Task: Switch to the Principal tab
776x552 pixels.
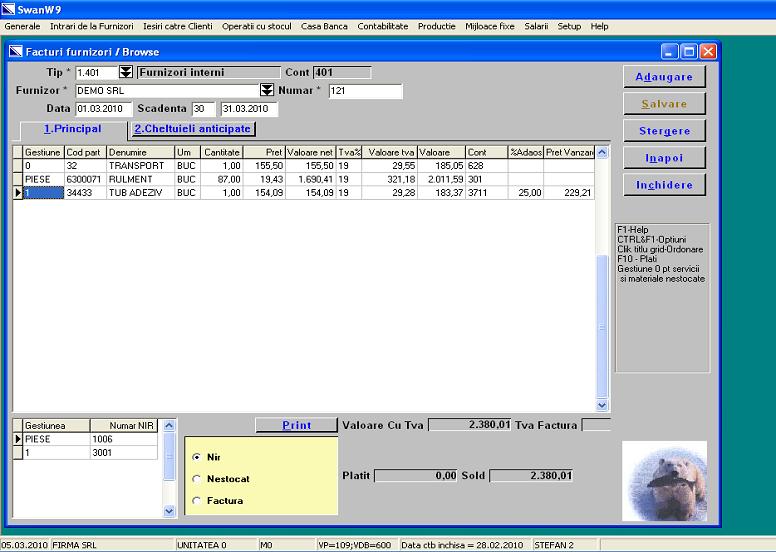Action: pos(73,129)
